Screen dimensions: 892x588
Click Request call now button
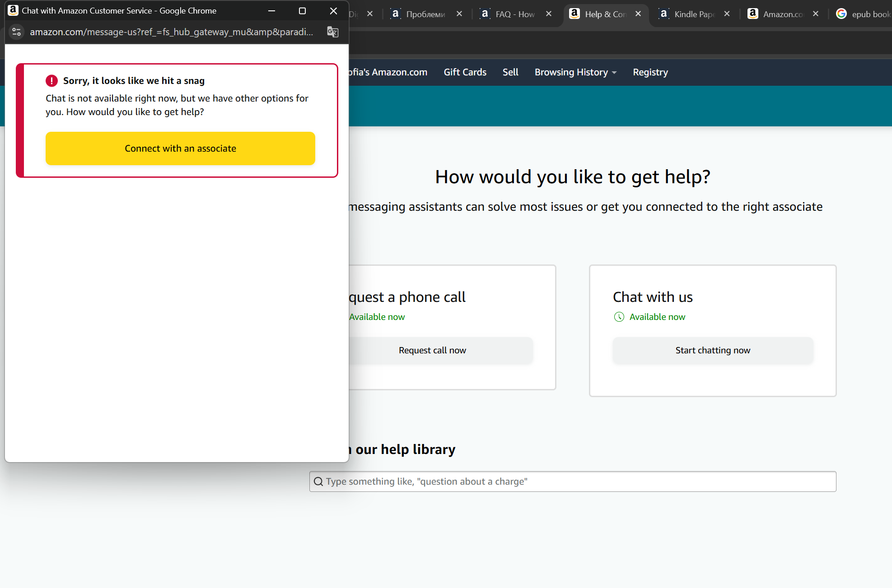(x=432, y=350)
